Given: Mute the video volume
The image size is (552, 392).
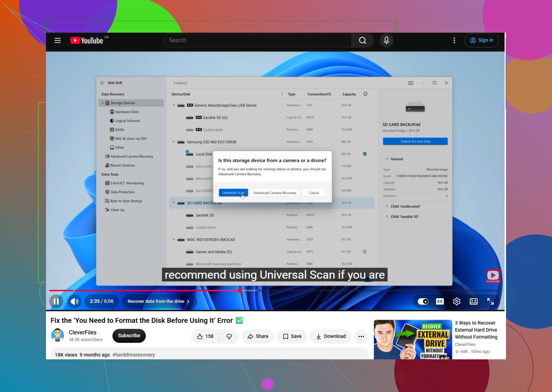Looking at the screenshot, I should pos(74,301).
